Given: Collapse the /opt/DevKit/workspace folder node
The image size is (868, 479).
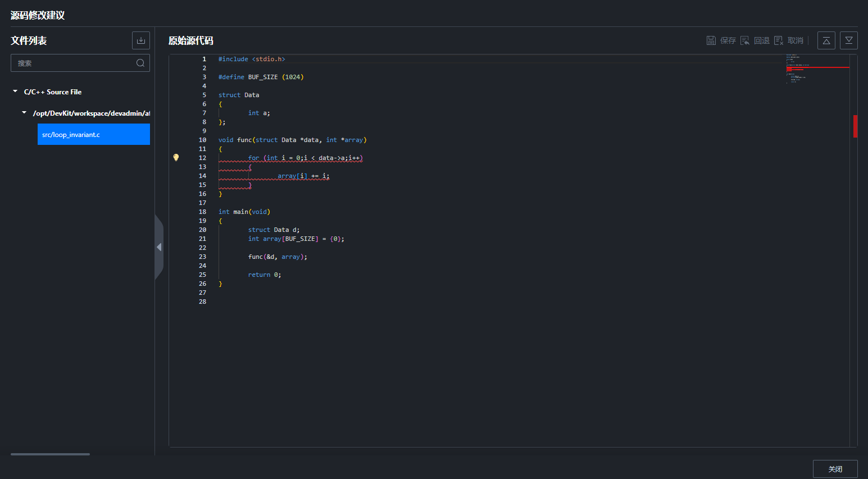Looking at the screenshot, I should 24,113.
